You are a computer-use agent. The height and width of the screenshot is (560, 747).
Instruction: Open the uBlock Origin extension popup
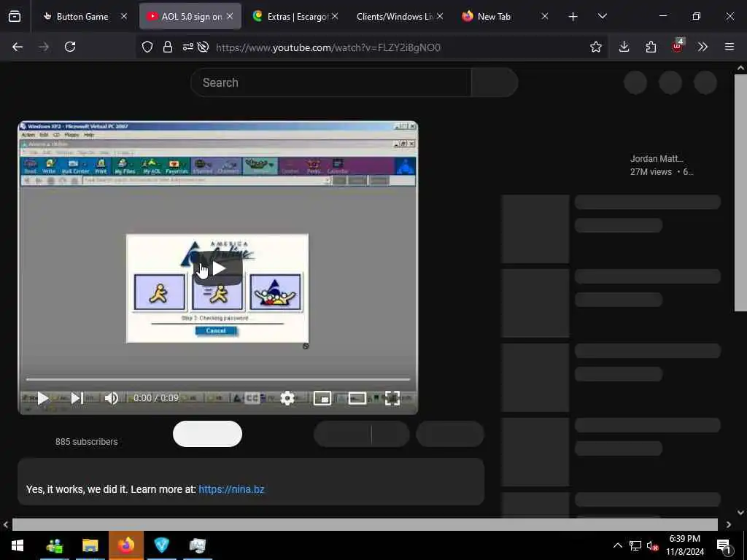pyautogui.click(x=678, y=46)
